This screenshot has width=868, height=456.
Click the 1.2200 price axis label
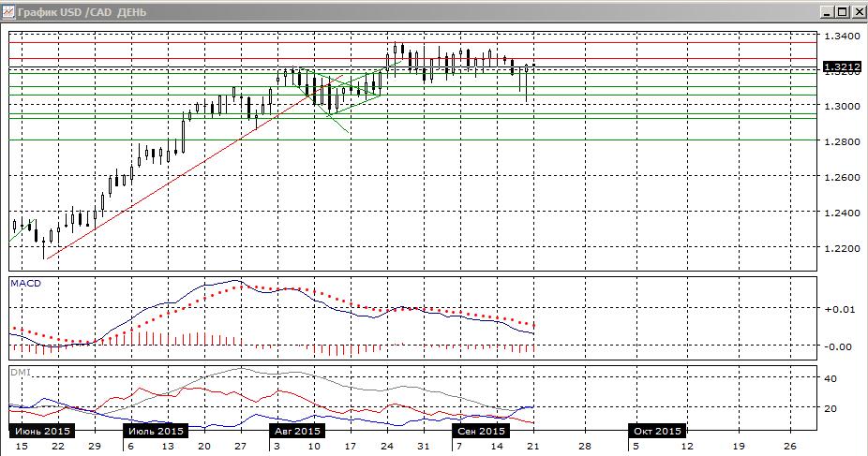(x=843, y=249)
